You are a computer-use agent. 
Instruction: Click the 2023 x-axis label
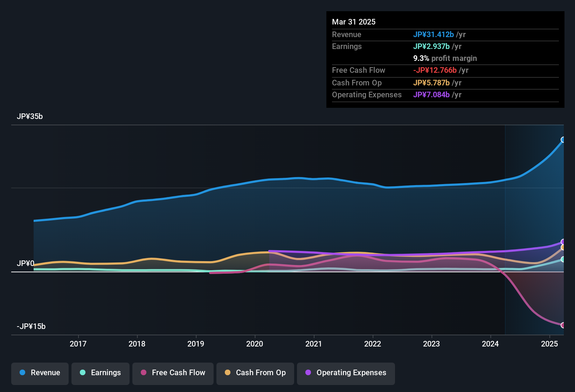(x=431, y=344)
